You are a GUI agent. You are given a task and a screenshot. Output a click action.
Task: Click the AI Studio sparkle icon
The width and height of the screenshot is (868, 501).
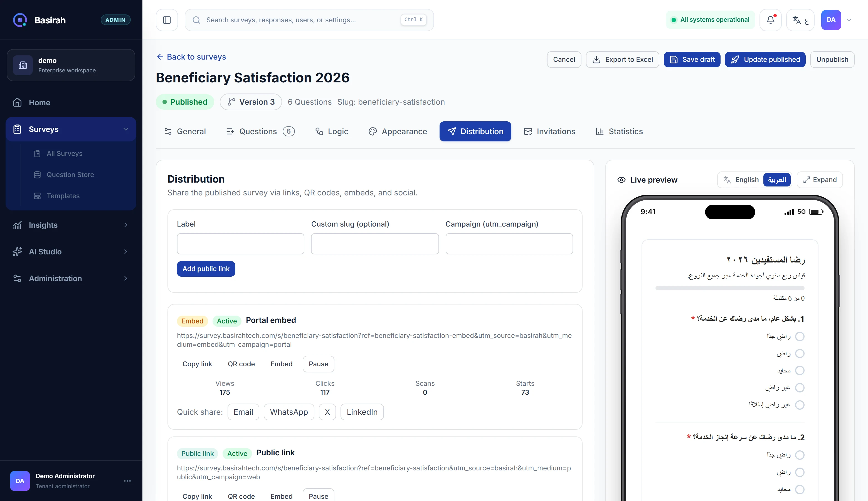17,252
